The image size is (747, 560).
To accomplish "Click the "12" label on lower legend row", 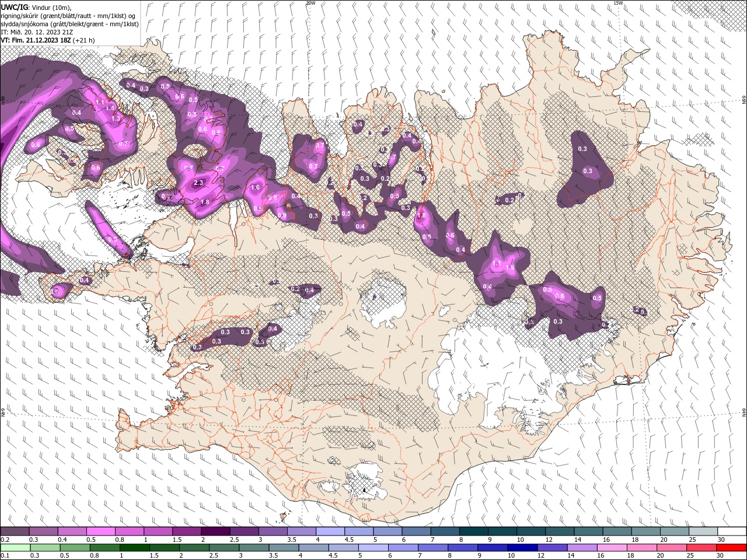I will click(x=540, y=556).
